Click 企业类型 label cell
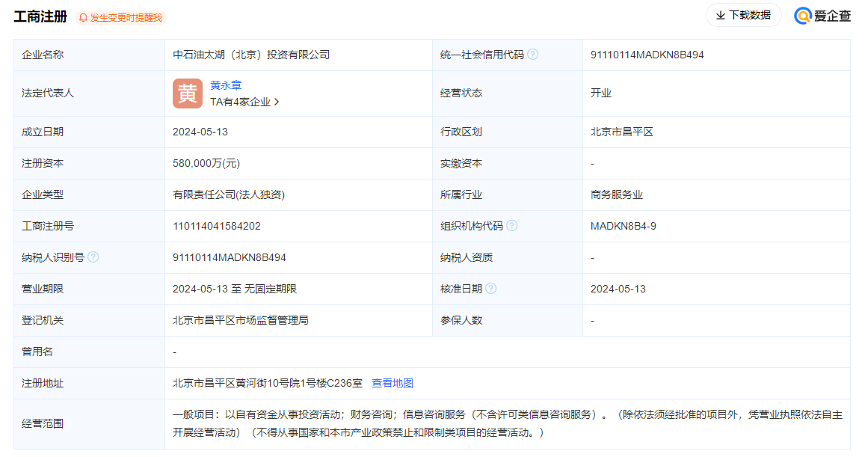This screenshot has width=868, height=457. click(89, 195)
